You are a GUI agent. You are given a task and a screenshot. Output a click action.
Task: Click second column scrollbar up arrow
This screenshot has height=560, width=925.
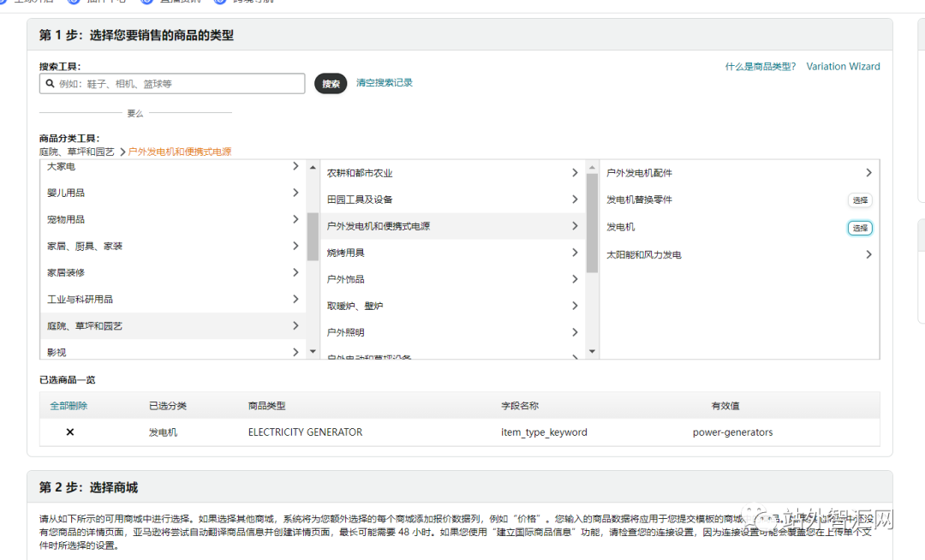click(x=593, y=168)
